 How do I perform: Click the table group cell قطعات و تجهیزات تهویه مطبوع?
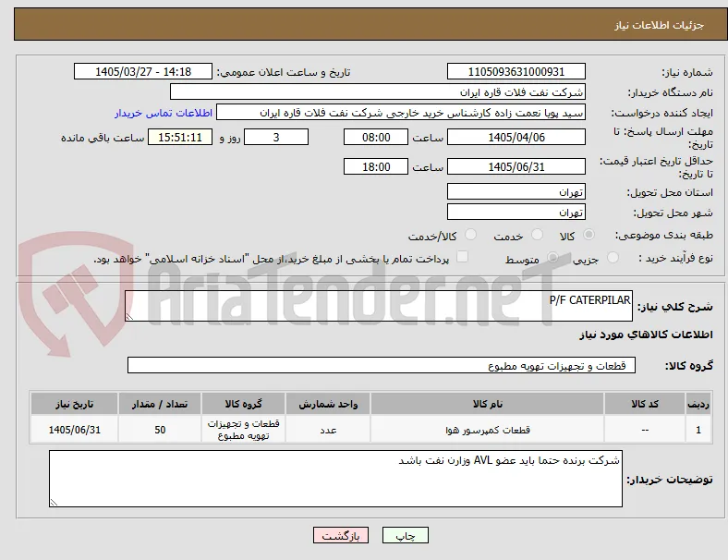(x=243, y=430)
